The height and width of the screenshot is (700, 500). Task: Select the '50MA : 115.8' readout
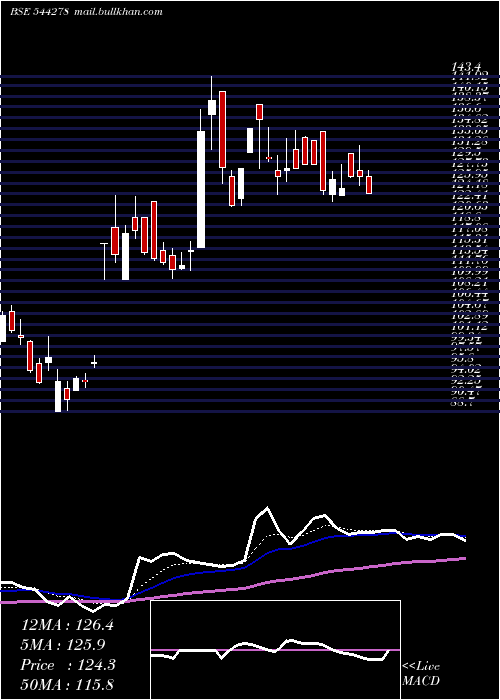coord(67,685)
